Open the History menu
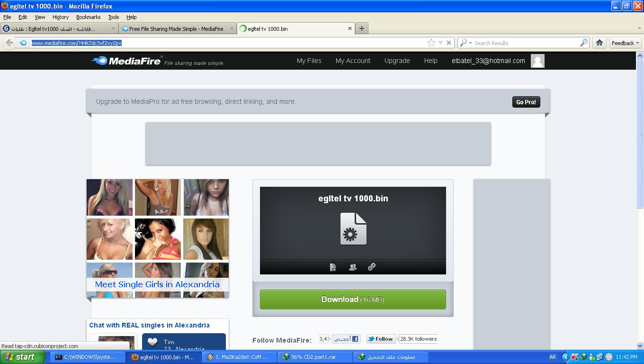 point(61,17)
